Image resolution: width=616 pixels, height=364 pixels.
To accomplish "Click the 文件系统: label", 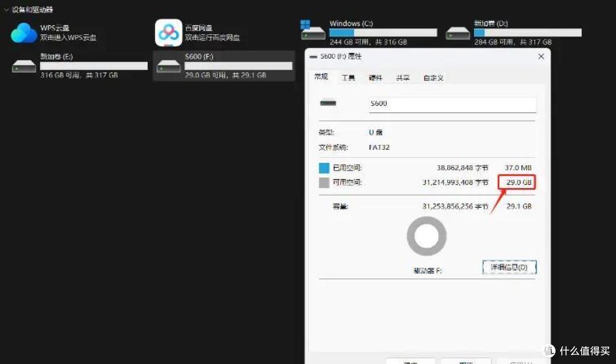I will point(333,148).
